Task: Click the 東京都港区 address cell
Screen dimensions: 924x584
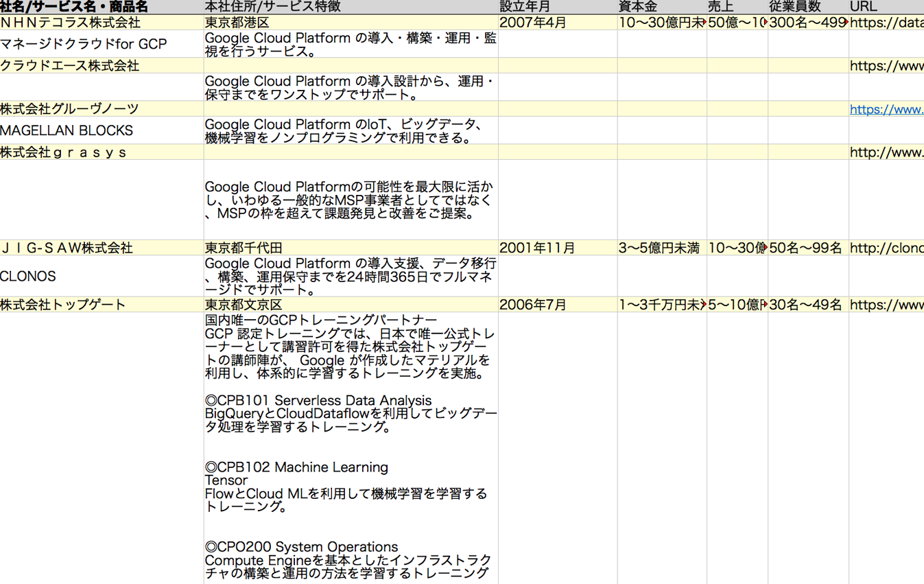Action: [x=351, y=23]
